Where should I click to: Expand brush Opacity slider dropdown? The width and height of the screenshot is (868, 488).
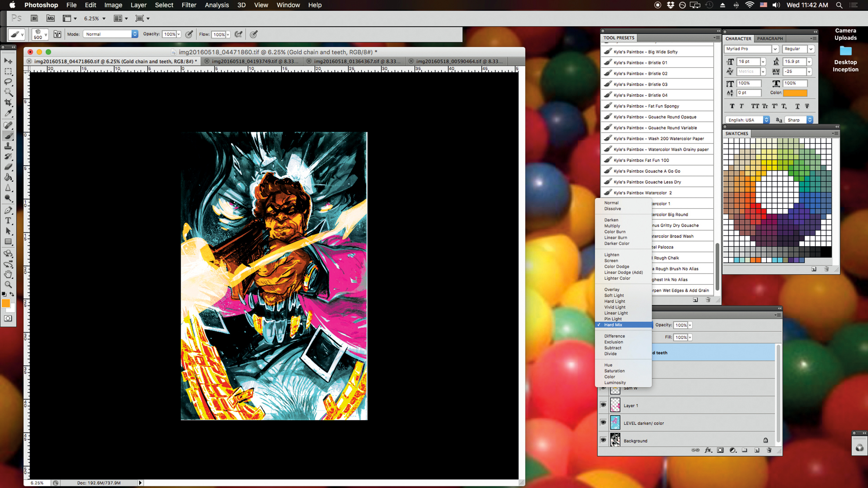pos(179,34)
